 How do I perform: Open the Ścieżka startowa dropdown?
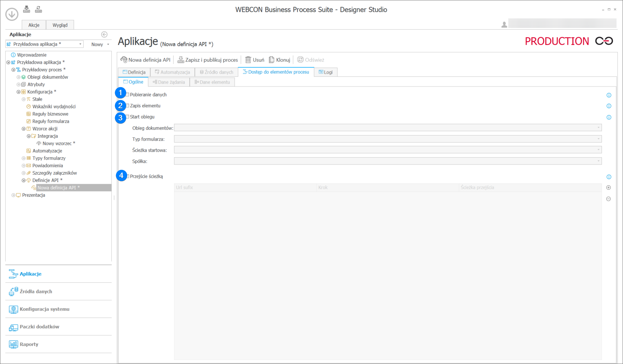click(x=388, y=150)
